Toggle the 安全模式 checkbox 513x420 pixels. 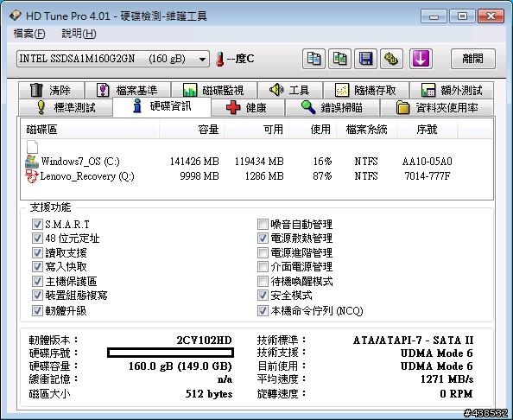coord(263,295)
